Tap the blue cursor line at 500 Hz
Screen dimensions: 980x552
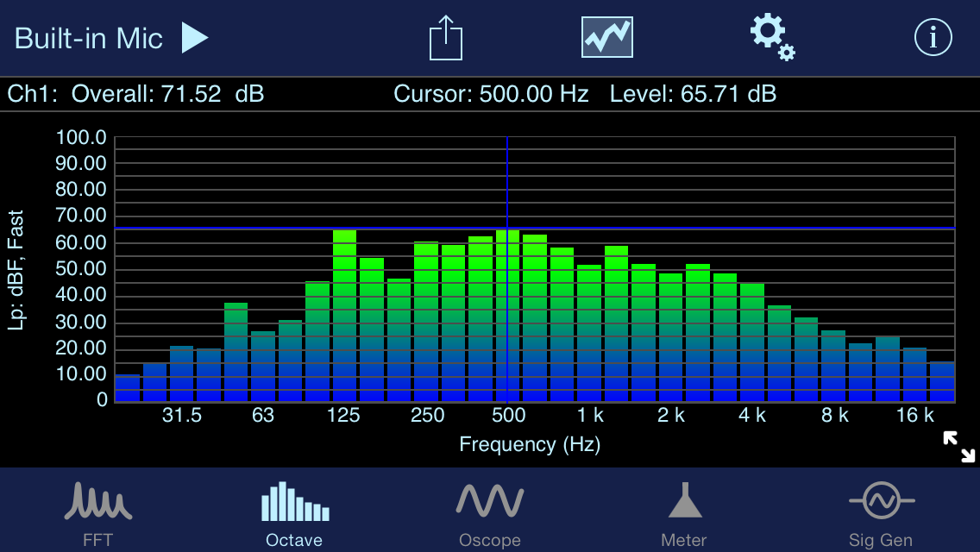tap(507, 269)
